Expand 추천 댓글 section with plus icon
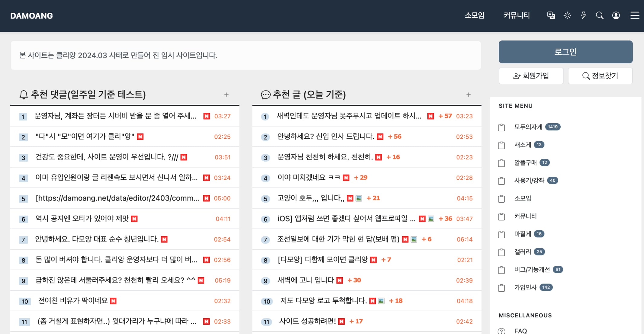The width and height of the screenshot is (644, 334). pos(226,95)
